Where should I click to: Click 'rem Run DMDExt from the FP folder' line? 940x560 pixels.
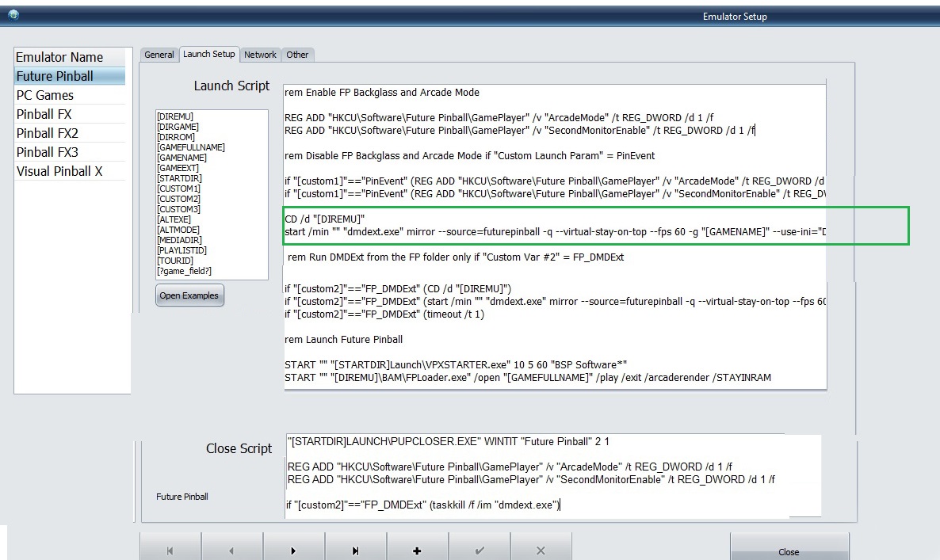tap(456, 257)
